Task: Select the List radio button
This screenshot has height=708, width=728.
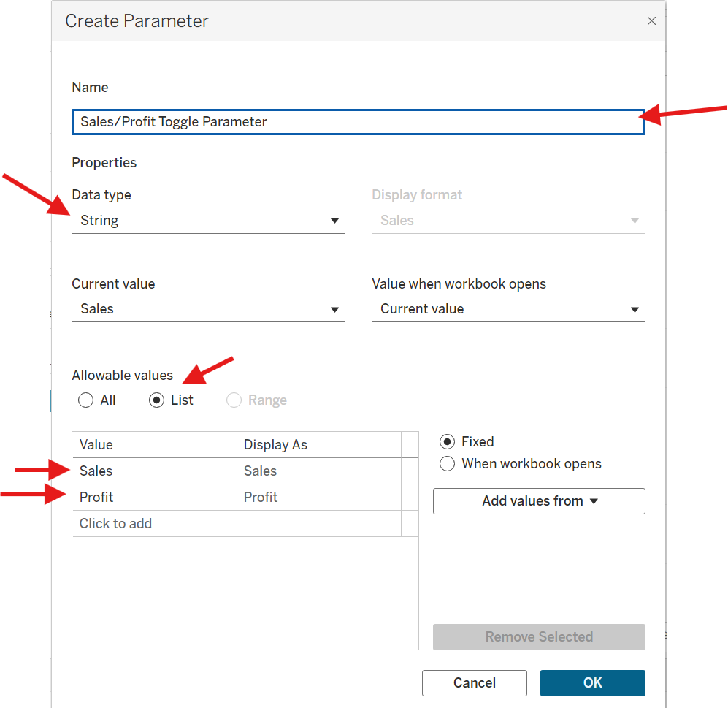Action: [x=156, y=400]
